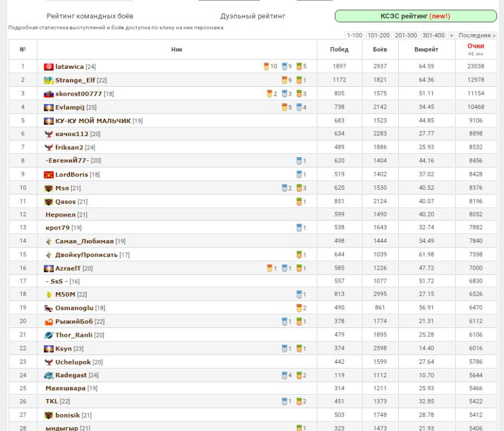Click the medal icon in крот79 row
Image resolution: width=504 pixels, height=431 pixels.
coord(300,228)
